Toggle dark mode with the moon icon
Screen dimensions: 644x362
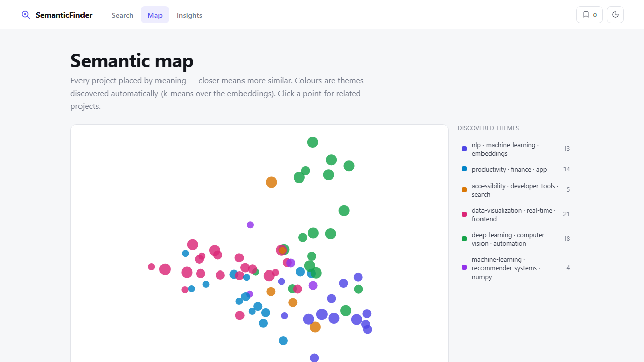coord(615,15)
